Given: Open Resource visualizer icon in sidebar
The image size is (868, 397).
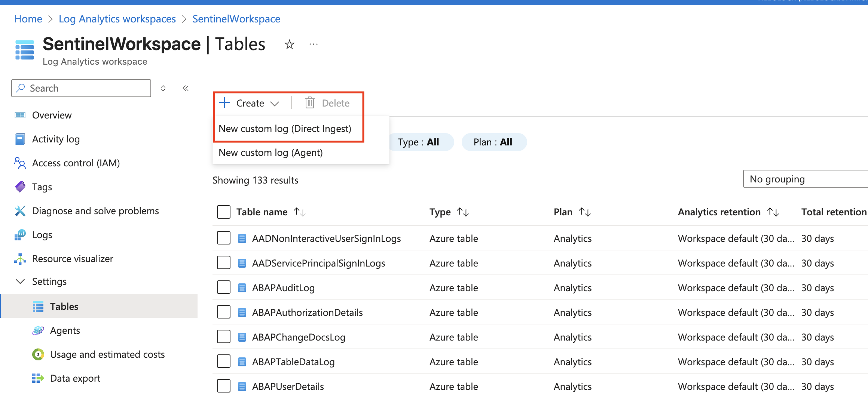Looking at the screenshot, I should coord(20,259).
